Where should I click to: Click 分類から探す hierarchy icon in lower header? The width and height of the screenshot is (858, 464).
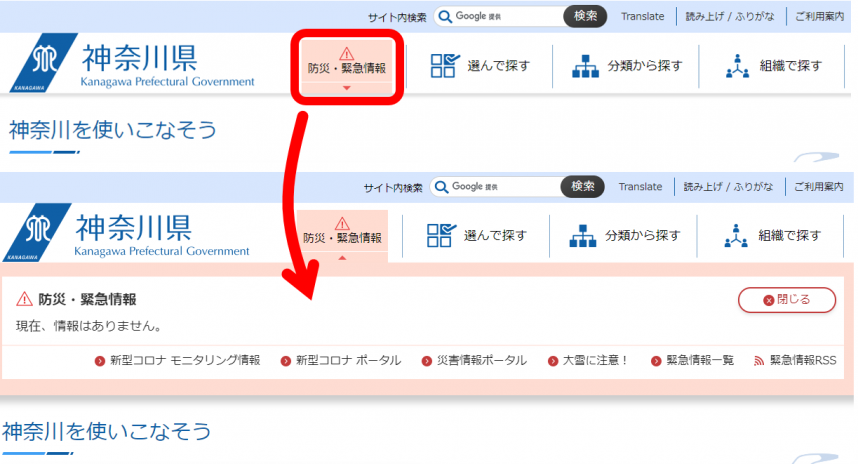point(583,236)
